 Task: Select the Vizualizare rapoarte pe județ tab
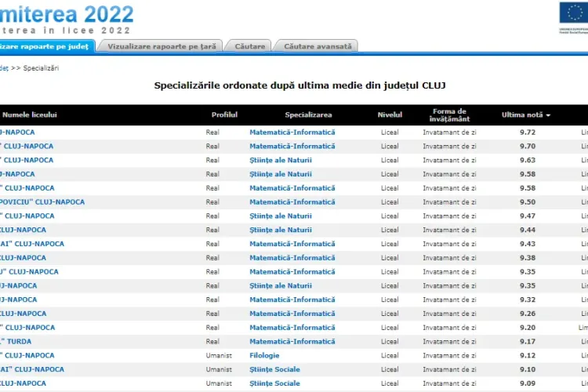45,46
